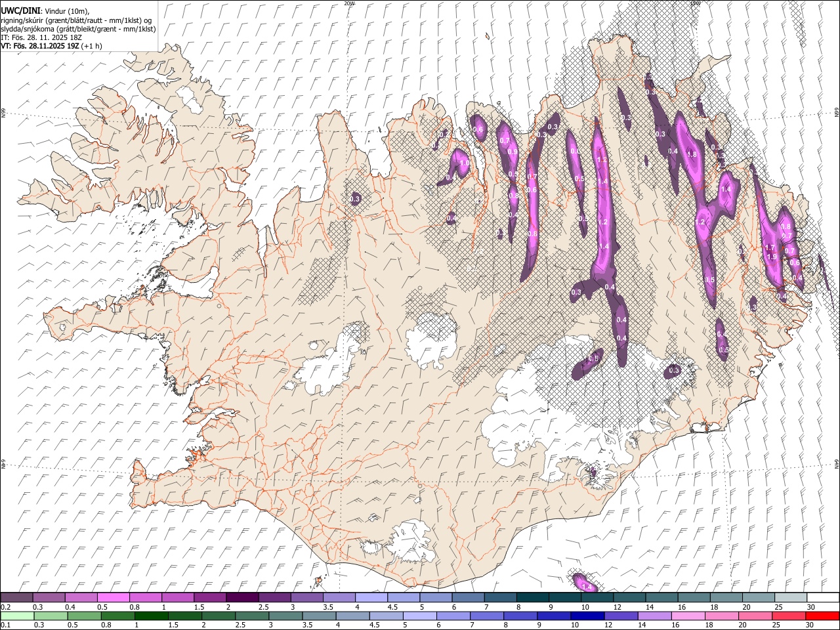Click the 'IT: Fös. 28. 11. 2025 18Z' line
This screenshot has height=630, width=840.
pos(41,37)
